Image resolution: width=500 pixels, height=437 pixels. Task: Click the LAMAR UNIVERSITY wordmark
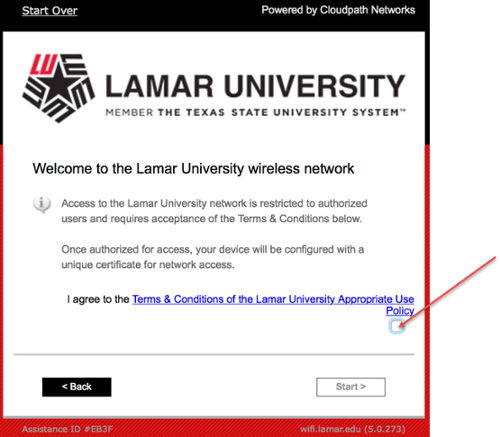(255, 86)
